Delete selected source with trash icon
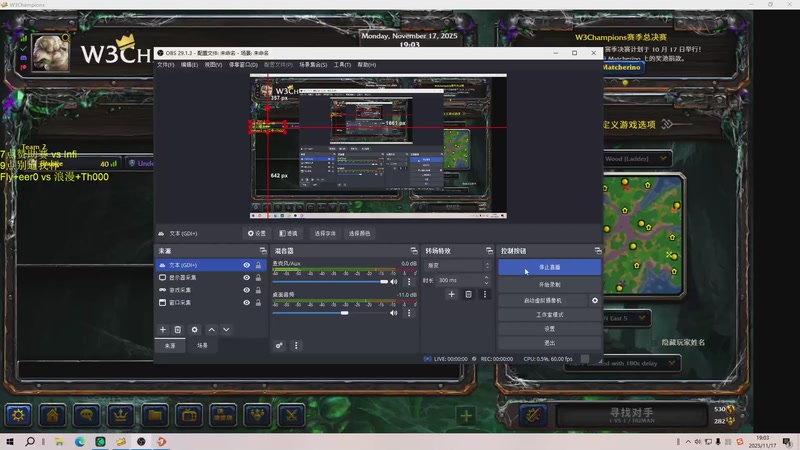The height and width of the screenshot is (450, 800). 178,330
